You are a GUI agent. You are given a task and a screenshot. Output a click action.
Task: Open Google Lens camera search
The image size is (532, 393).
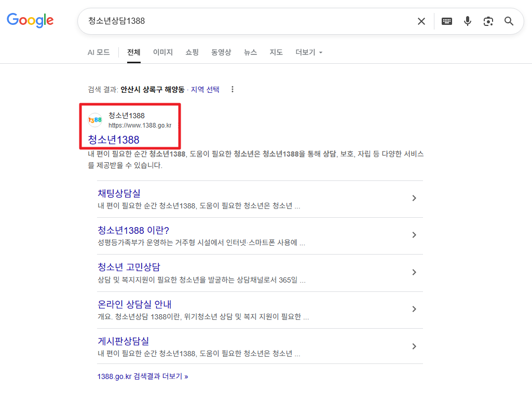[488, 21]
